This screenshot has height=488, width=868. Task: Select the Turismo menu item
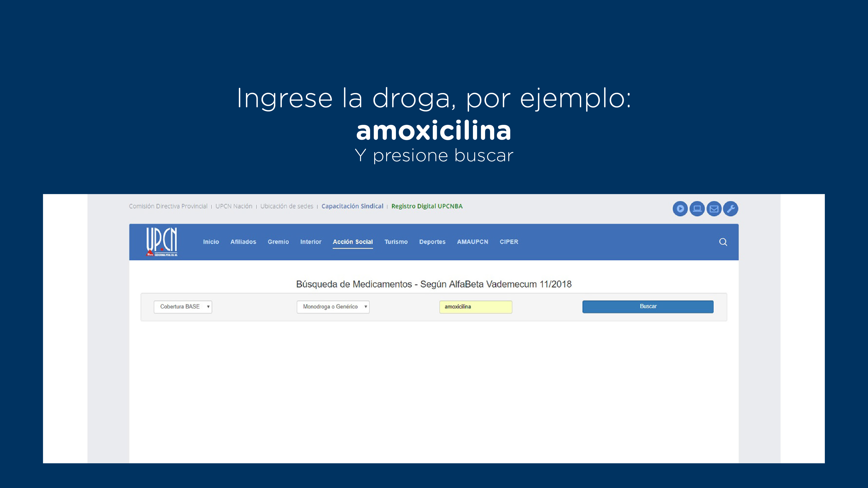pyautogui.click(x=396, y=242)
